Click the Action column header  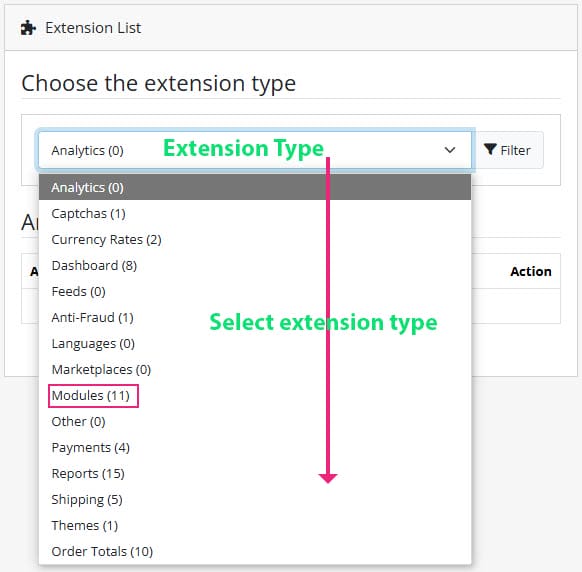tap(530, 271)
